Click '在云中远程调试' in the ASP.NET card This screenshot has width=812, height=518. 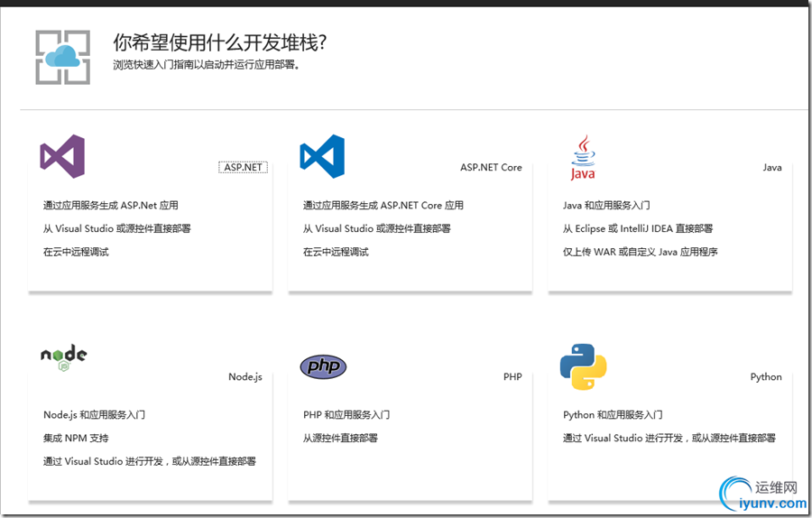pyautogui.click(x=76, y=252)
